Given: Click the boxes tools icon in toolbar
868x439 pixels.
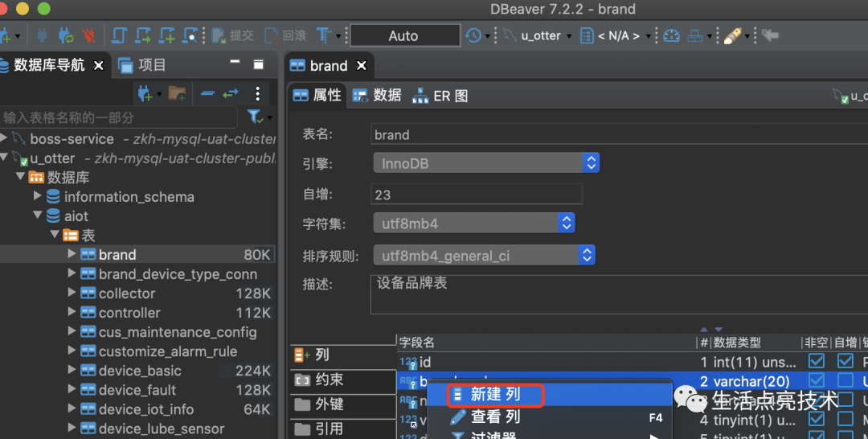Looking at the screenshot, I should [x=694, y=35].
